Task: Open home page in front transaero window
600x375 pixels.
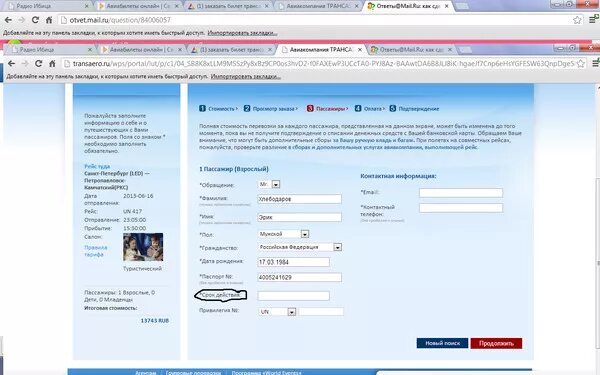Action: (x=52, y=64)
